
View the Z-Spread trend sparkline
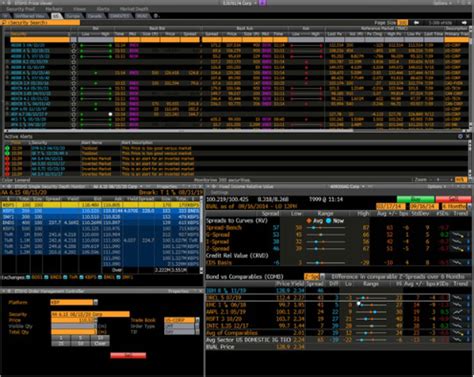click(x=458, y=248)
